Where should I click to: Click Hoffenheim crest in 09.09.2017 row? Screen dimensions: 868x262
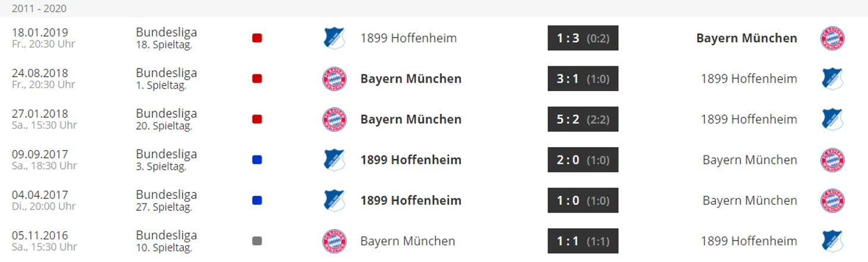click(x=334, y=160)
